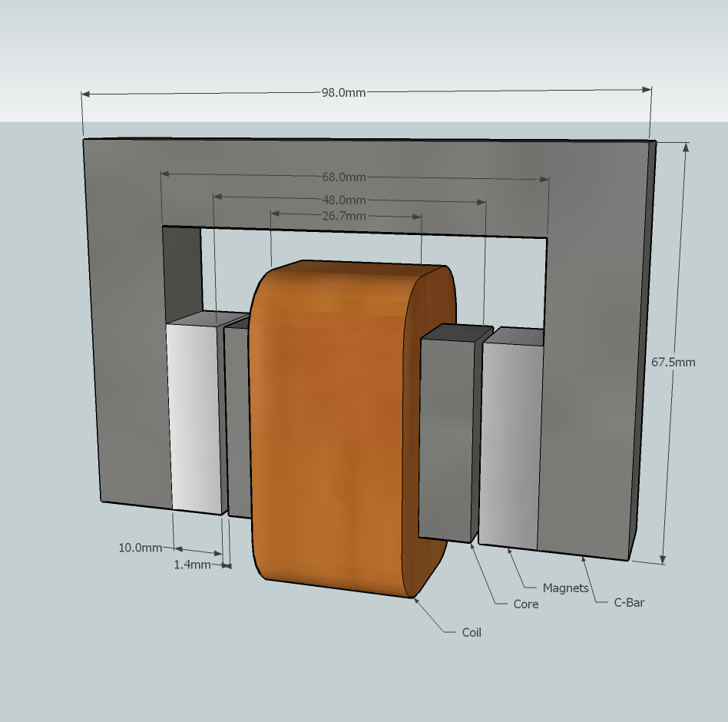This screenshot has width=728, height=722.
Task: Select the 1.4mm gap dimension label
Action: coord(192,565)
